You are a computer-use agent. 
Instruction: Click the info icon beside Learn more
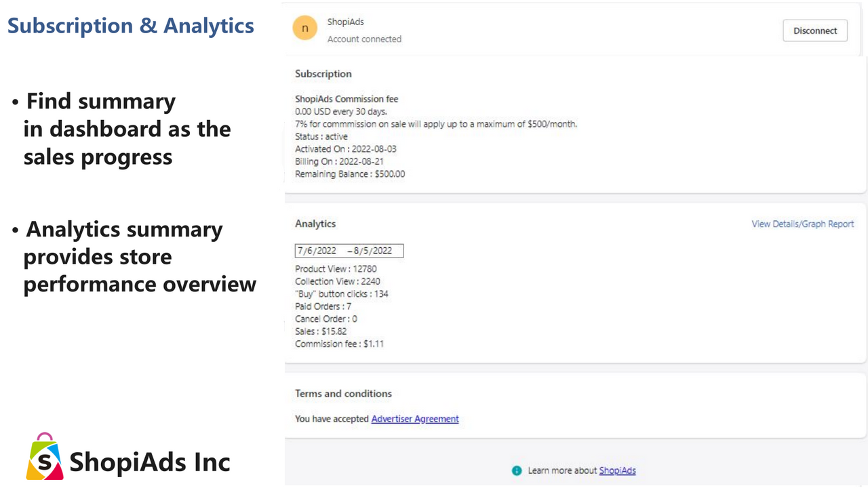click(517, 470)
